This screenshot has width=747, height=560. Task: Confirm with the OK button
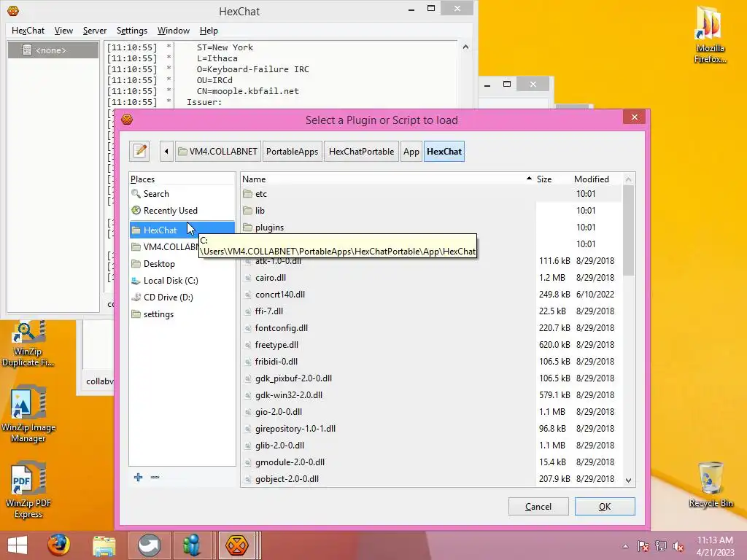605,507
